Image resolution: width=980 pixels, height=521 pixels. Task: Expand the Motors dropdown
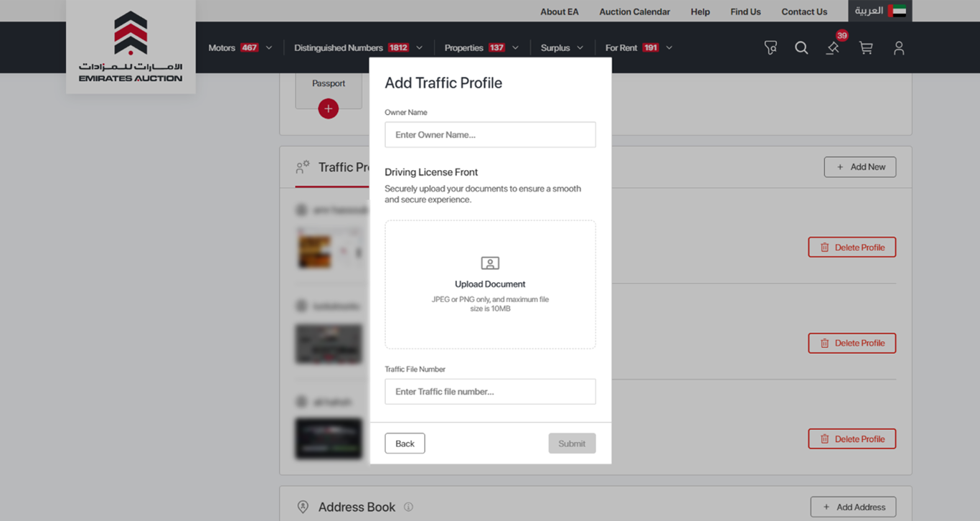269,47
